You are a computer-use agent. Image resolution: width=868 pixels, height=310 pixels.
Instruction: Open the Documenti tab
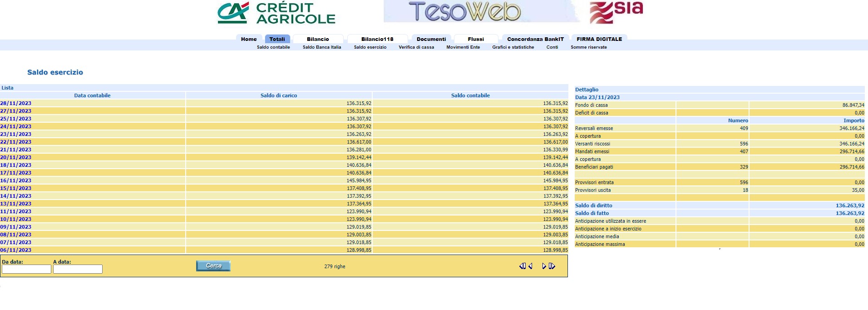tap(431, 39)
